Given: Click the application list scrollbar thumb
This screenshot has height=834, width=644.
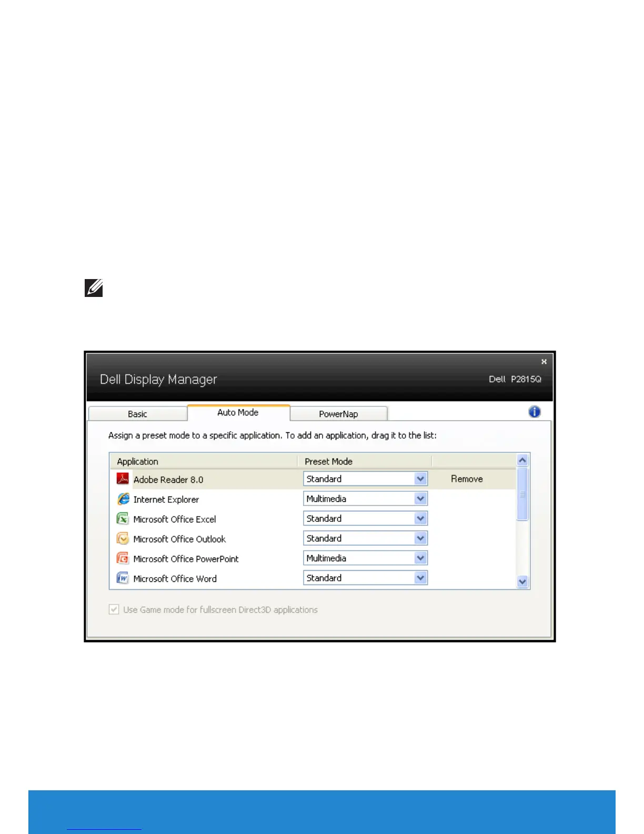Looking at the screenshot, I should [x=522, y=494].
